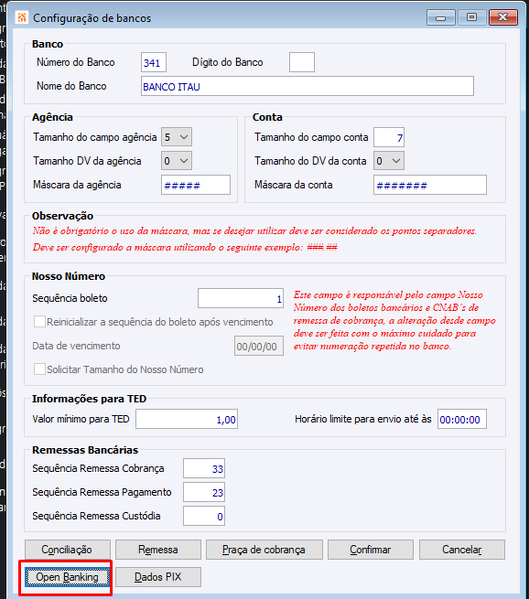Viewport: 529px width, 599px height.
Task: Click the Nome do Banco field
Action: pyautogui.click(x=307, y=86)
